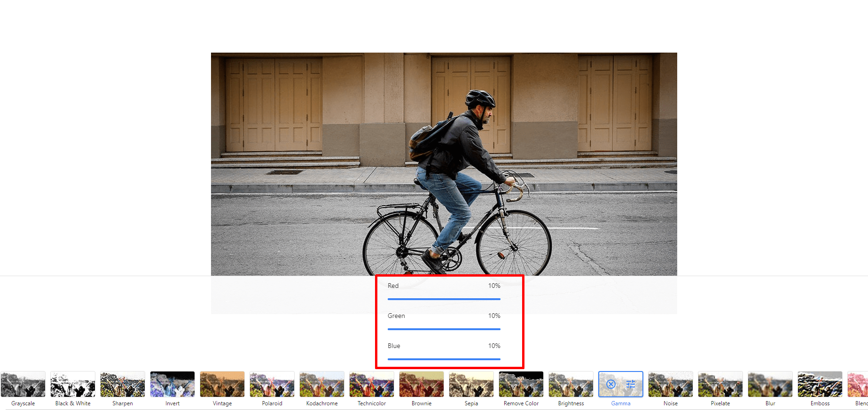Remove the Gamma filter with X icon
This screenshot has height=410, width=868.
pos(610,384)
